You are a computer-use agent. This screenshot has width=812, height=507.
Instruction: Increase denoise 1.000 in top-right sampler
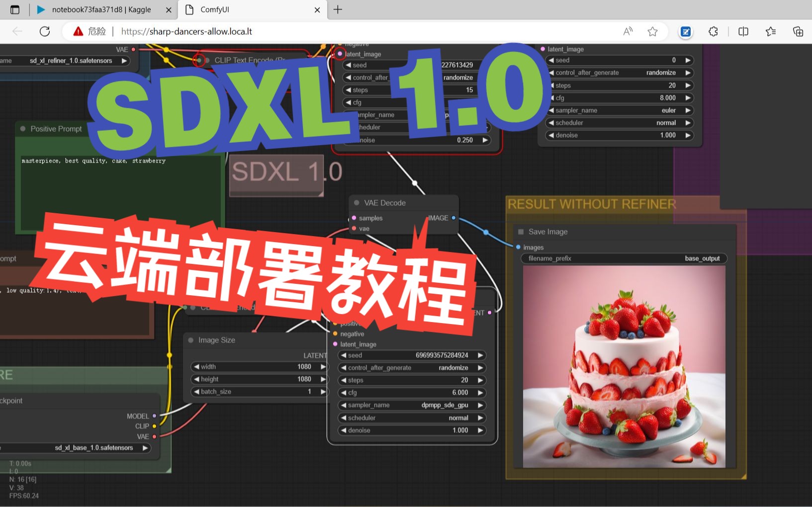click(x=688, y=135)
